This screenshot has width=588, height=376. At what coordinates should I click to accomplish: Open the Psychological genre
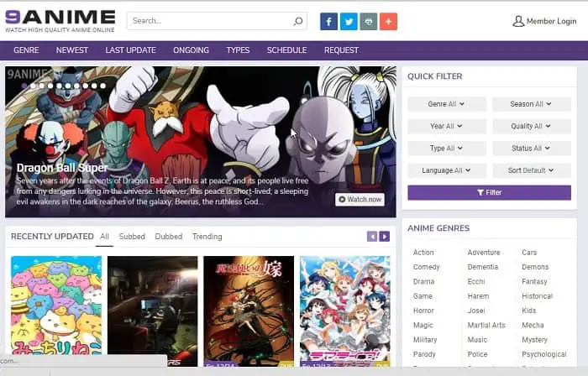point(543,354)
